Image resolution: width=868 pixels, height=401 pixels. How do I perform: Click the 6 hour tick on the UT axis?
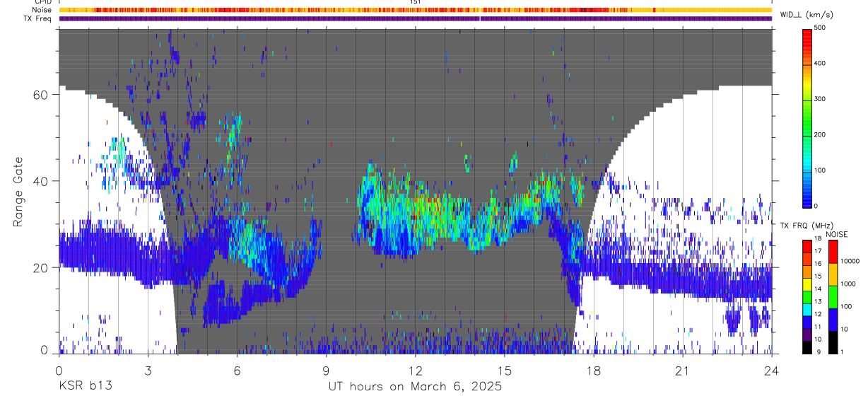237,370
